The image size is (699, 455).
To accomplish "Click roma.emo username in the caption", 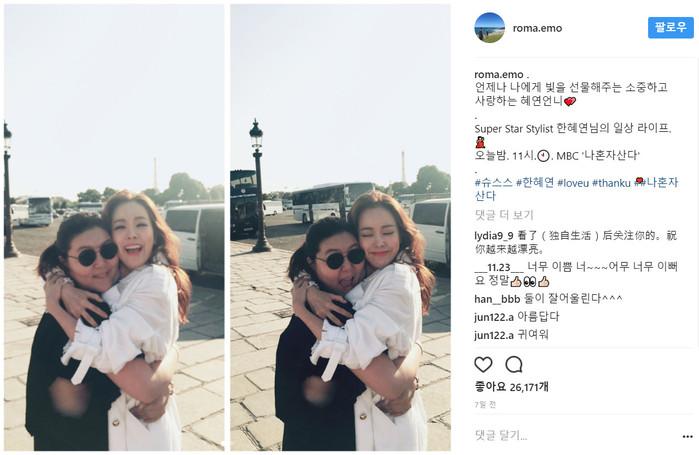I will [x=499, y=74].
